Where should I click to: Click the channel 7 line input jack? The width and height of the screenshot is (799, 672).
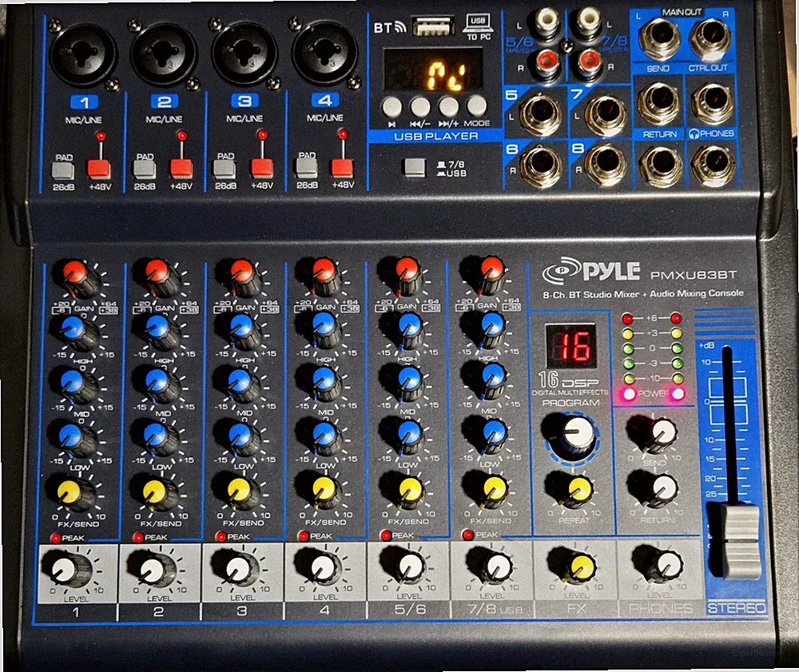click(x=606, y=114)
